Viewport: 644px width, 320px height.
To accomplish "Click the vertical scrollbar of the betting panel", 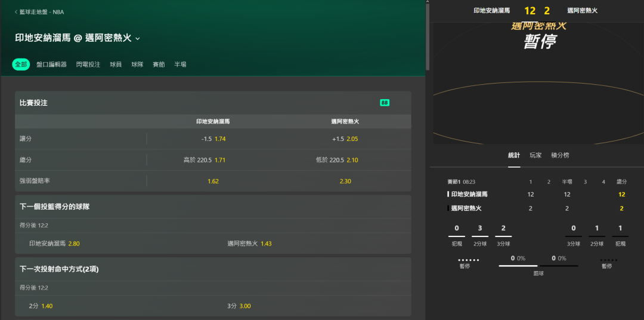I will (x=427, y=36).
